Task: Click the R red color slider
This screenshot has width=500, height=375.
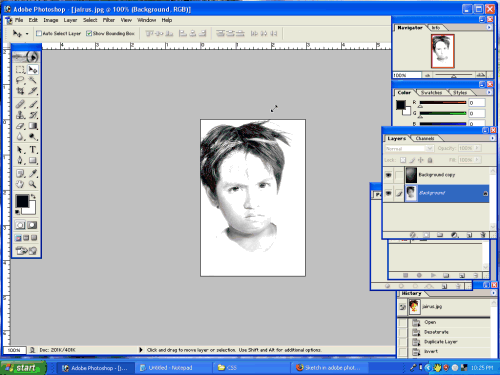Action: point(443,103)
